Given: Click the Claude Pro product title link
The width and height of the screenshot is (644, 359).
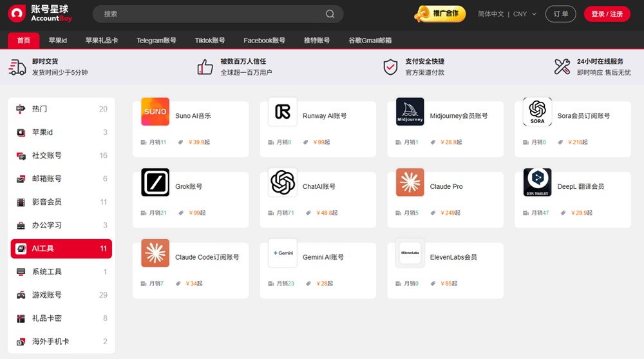Looking at the screenshot, I should (x=446, y=187).
